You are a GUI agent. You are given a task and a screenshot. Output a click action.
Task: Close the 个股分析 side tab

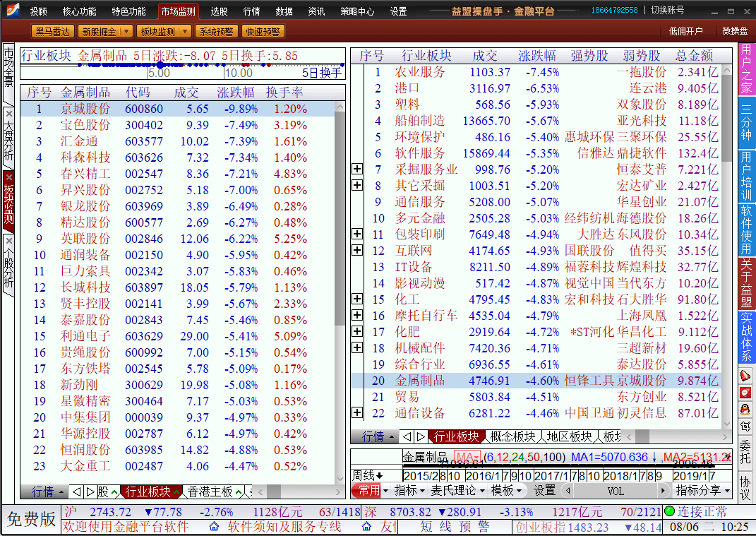[8, 241]
